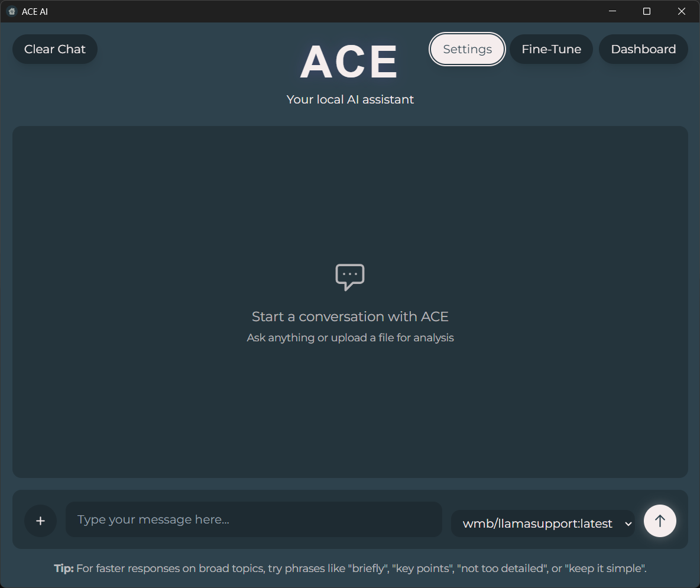Click the upload icon next to message box
The height and width of the screenshot is (588, 700).
(x=40, y=521)
